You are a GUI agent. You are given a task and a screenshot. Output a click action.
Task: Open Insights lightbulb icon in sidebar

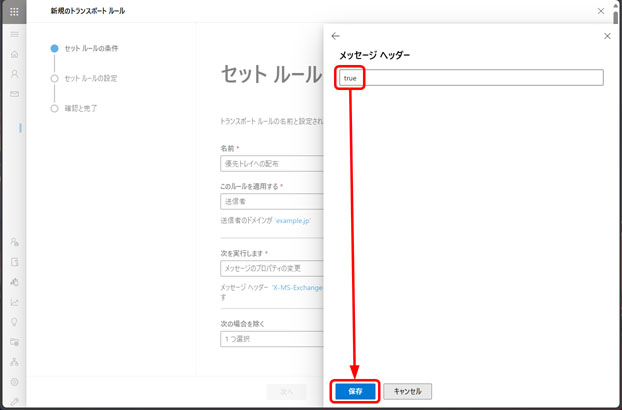14,322
